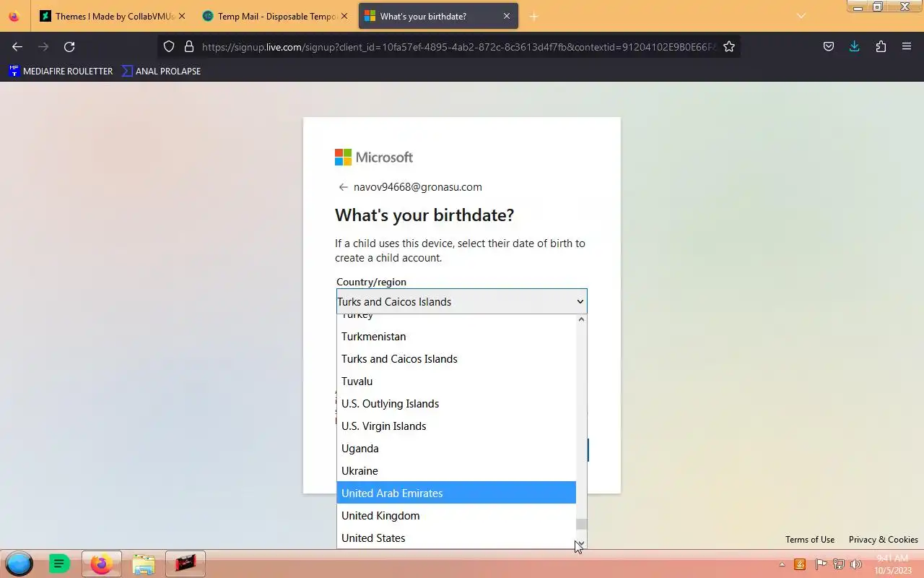This screenshot has width=924, height=578.
Task: Choose Tuvalu from the dropdown list
Action: 456,381
